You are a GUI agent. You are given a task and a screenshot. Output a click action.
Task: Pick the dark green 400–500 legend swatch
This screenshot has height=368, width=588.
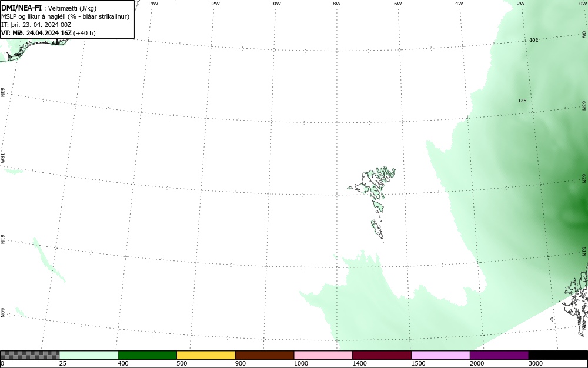[x=147, y=355]
